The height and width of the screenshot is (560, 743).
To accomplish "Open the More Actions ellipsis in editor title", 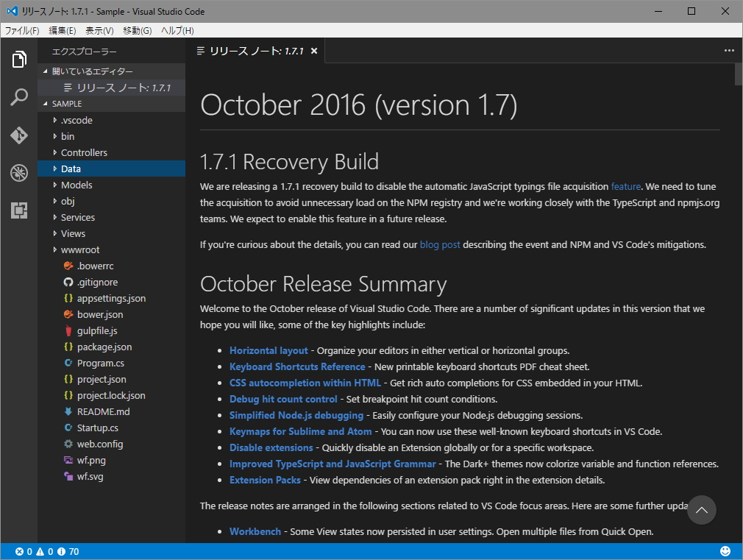I will 729,50.
